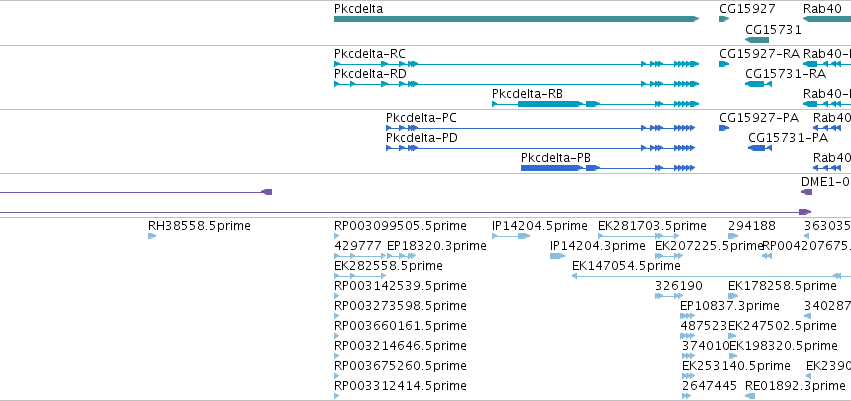The height and width of the screenshot is (401, 851).
Task: Select the Pkcdelta-PD protein feature
Action: (540, 148)
